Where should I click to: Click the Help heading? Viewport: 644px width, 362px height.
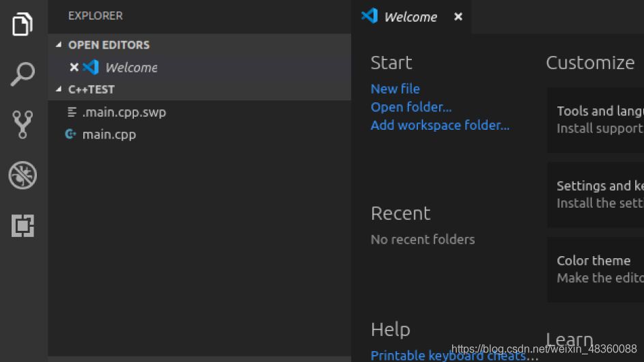tap(390, 329)
